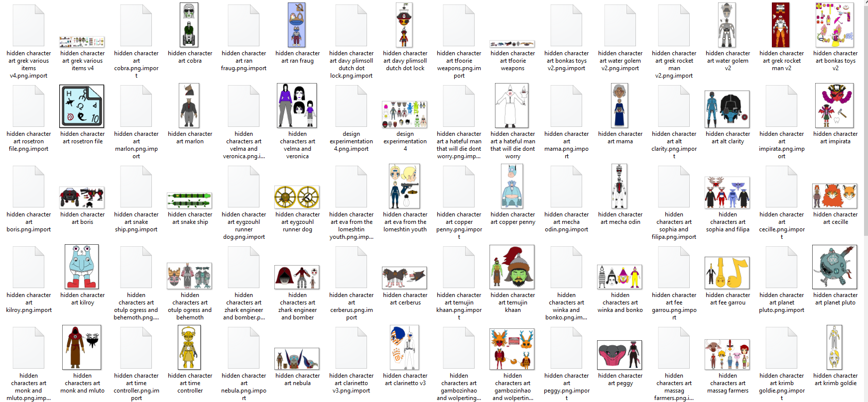Select the cecille.png.import file icon
Image resolution: width=868 pixels, height=402 pixels.
(x=781, y=187)
